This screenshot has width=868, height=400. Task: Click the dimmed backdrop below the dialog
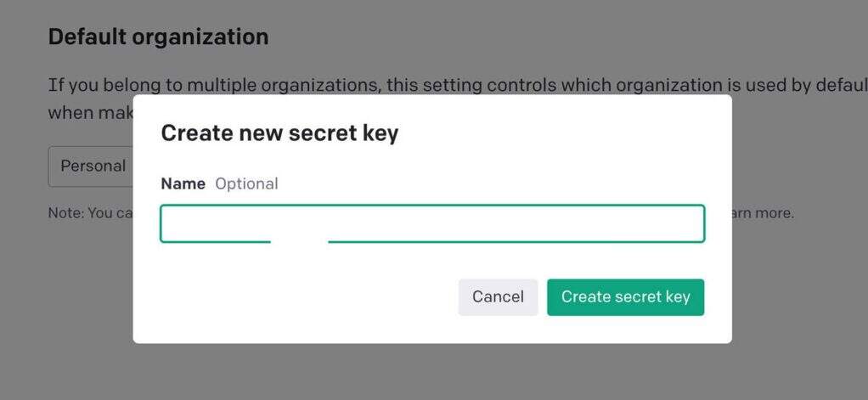433,372
